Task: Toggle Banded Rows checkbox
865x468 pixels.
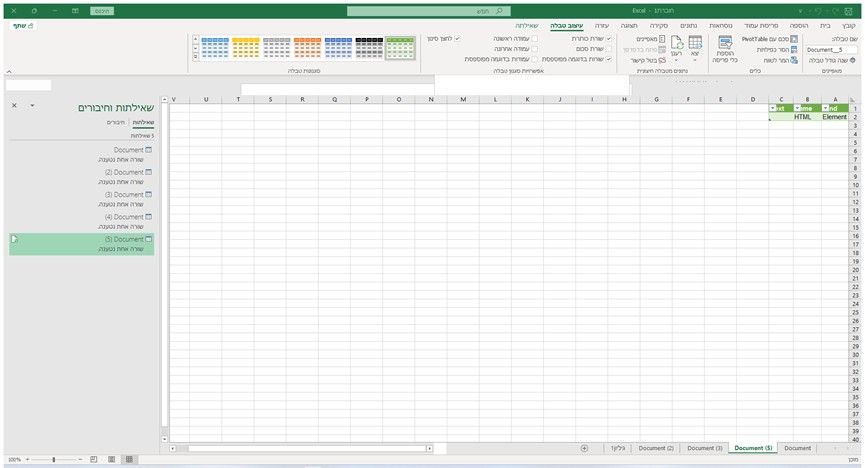Action: coord(608,59)
